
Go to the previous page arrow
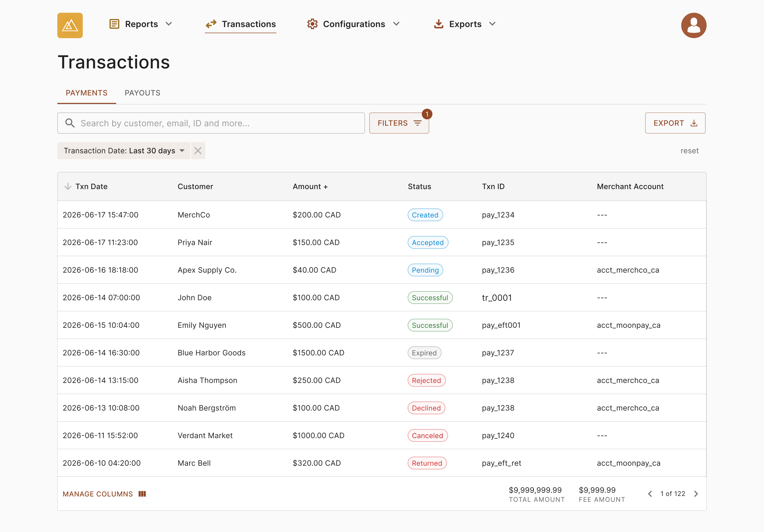tap(650, 494)
